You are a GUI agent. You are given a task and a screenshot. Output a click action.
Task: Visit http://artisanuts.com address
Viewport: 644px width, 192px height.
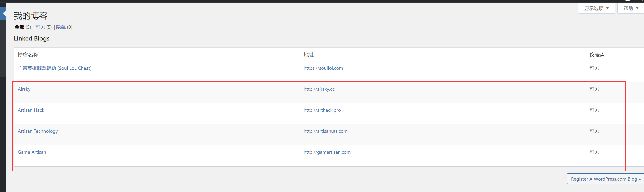pyautogui.click(x=325, y=131)
